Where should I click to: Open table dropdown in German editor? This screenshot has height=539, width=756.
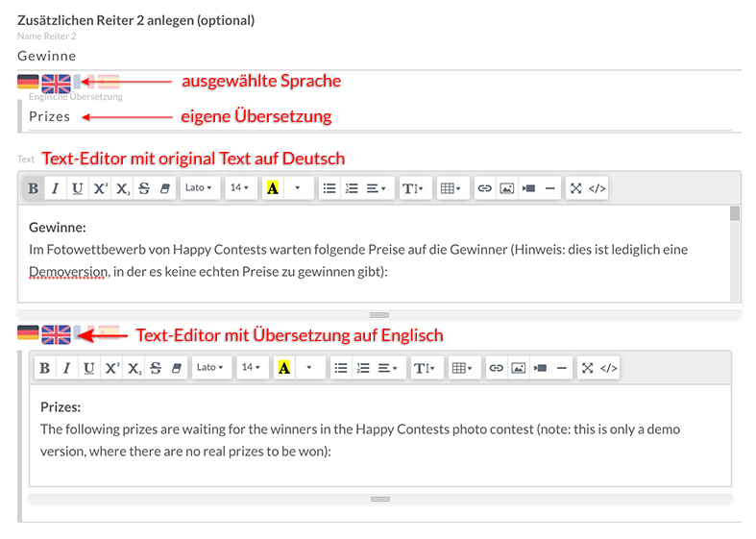tap(451, 188)
